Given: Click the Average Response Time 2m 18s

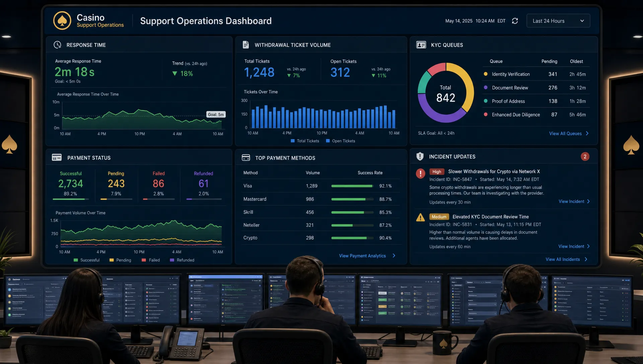Looking at the screenshot, I should pyautogui.click(x=74, y=72).
